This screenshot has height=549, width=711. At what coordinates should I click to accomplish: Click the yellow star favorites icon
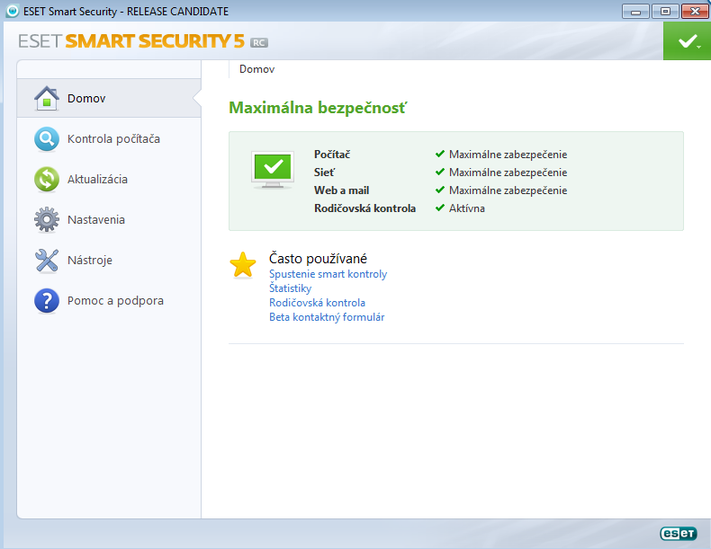tap(243, 265)
